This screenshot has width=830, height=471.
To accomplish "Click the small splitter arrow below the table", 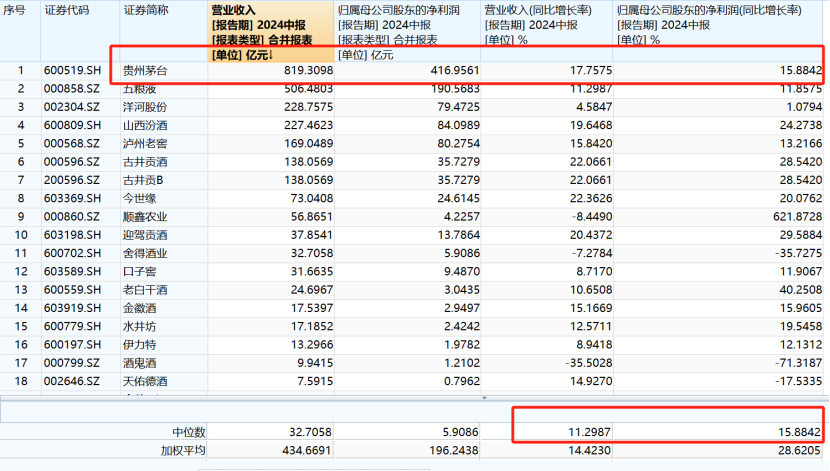I will click(484, 397).
